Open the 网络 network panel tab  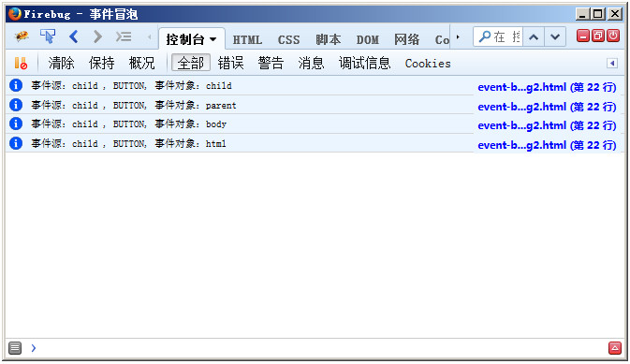[x=406, y=39]
